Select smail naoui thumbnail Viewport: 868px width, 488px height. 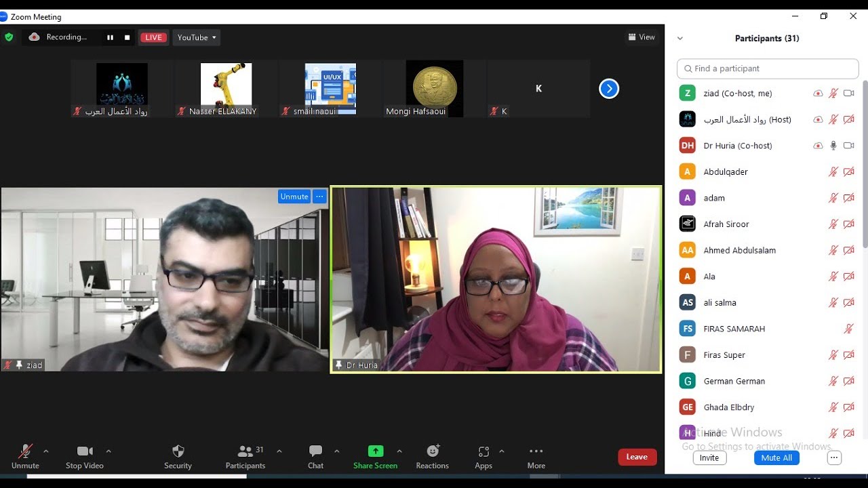pos(330,89)
